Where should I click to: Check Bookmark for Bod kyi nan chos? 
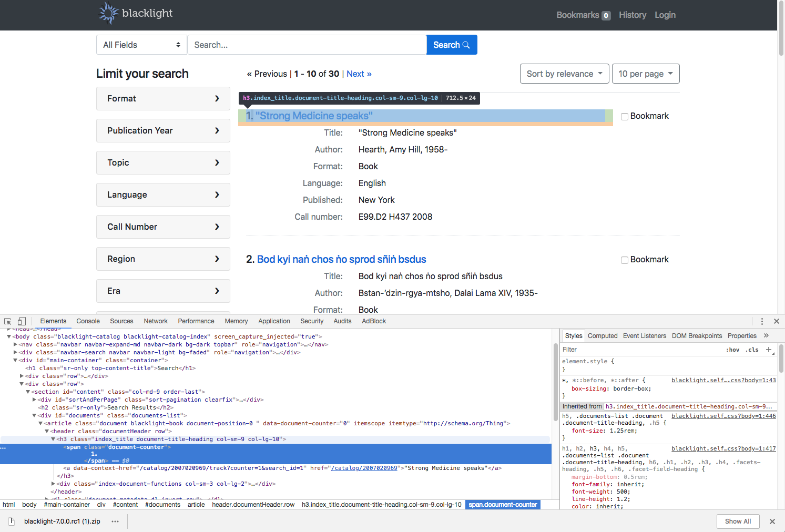[x=625, y=260]
